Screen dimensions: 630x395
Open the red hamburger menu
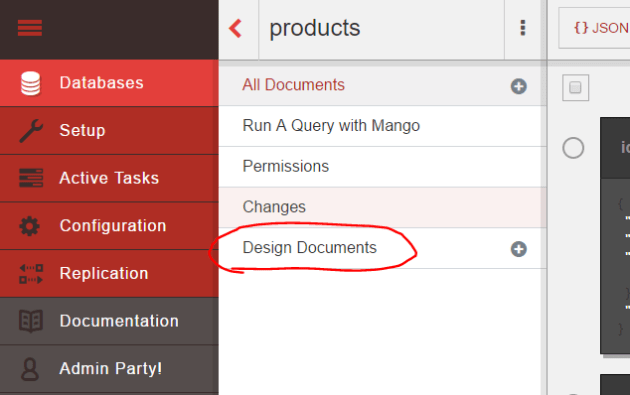(30, 28)
